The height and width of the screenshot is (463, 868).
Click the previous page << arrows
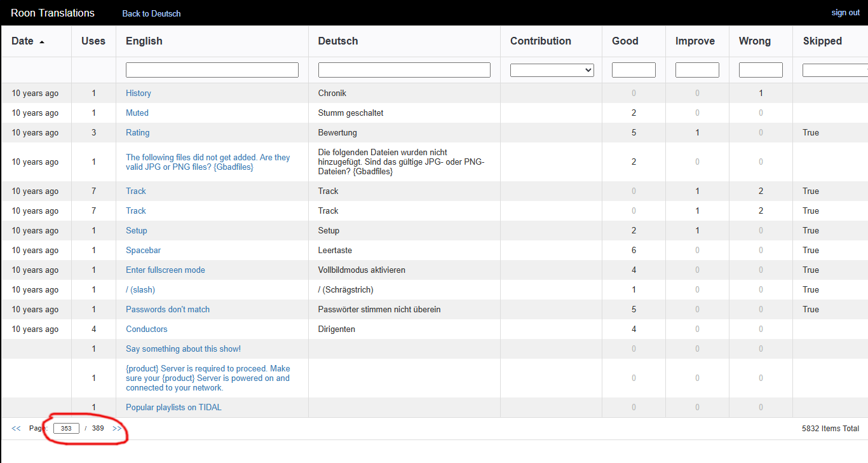(x=16, y=429)
